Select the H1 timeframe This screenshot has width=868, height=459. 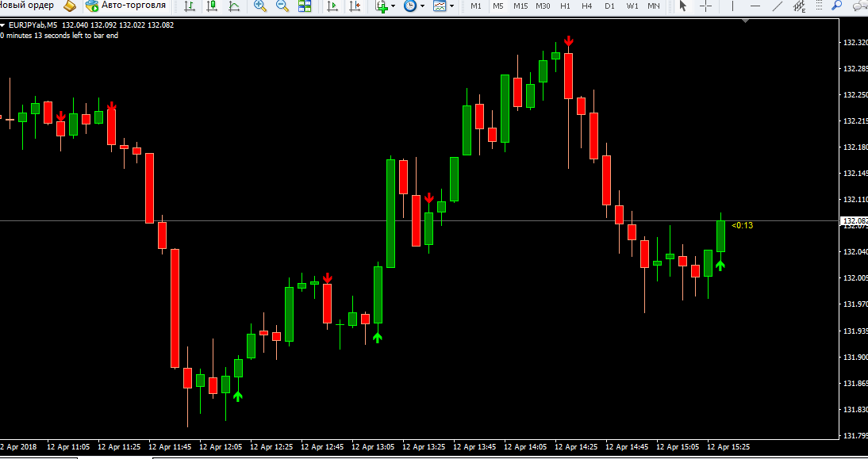pyautogui.click(x=565, y=6)
